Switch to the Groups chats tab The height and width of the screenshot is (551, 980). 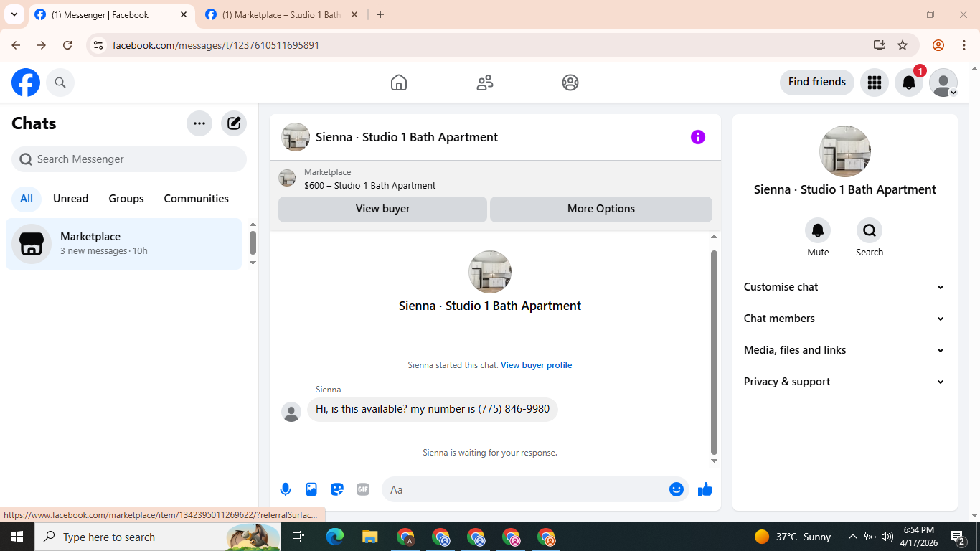click(x=126, y=199)
